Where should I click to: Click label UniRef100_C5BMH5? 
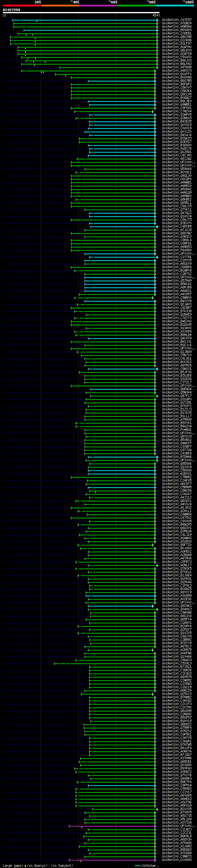pos(176,487)
